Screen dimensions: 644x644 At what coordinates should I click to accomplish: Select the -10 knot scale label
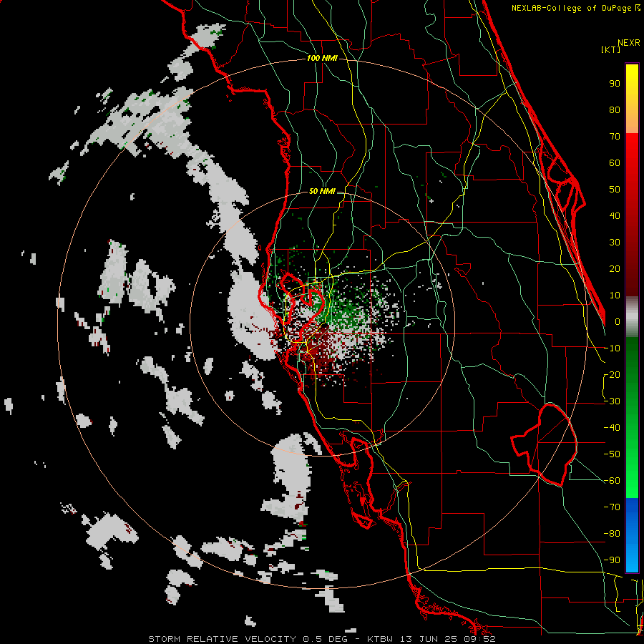coord(612,348)
